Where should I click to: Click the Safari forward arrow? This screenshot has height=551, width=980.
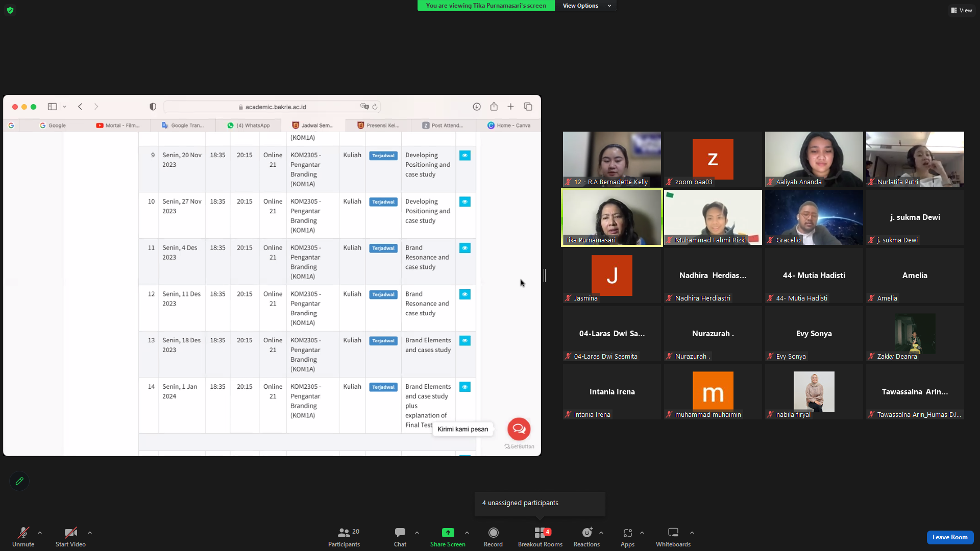point(96,107)
